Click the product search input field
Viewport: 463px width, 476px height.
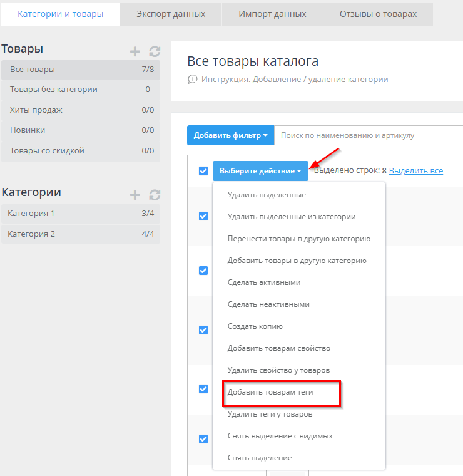(x=369, y=135)
